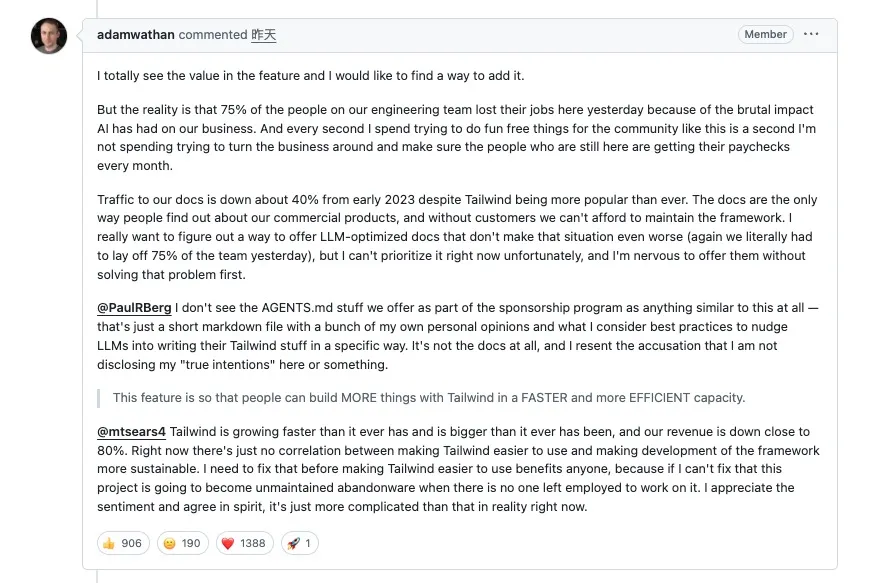Image resolution: width=869 pixels, height=583 pixels.
Task: Click the 昨天 comment timestamp
Action: [263, 35]
